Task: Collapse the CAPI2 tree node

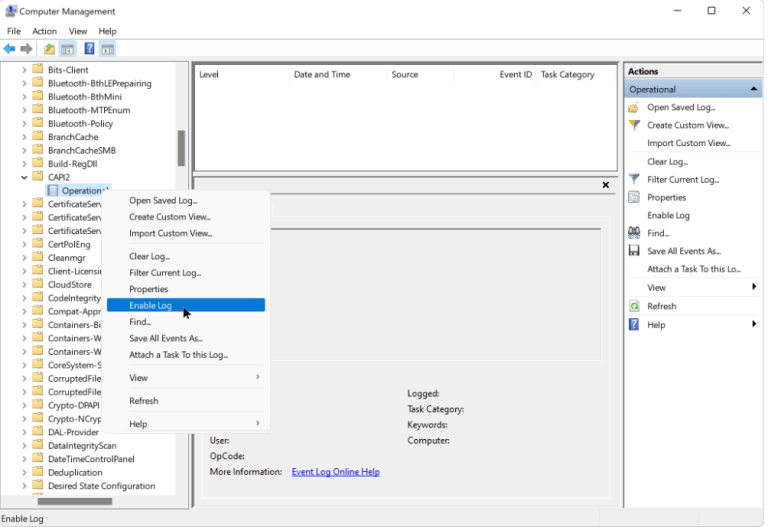Action: [x=24, y=177]
